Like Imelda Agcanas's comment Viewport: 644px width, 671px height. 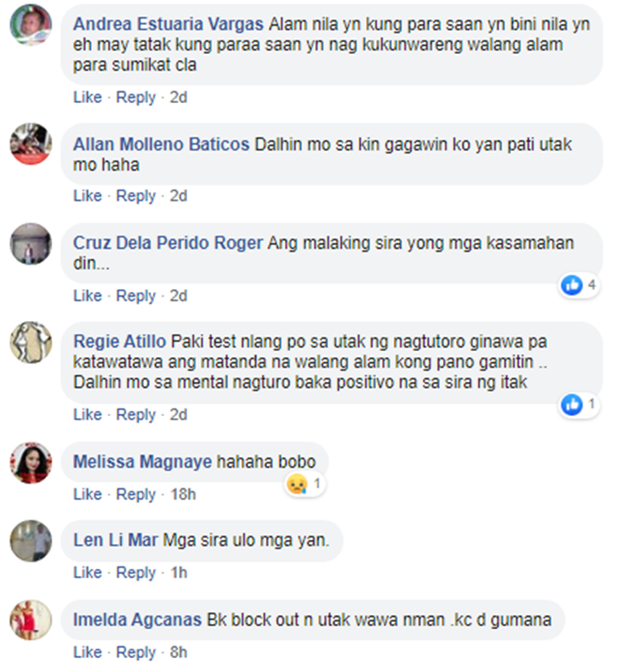pyautogui.click(x=88, y=652)
